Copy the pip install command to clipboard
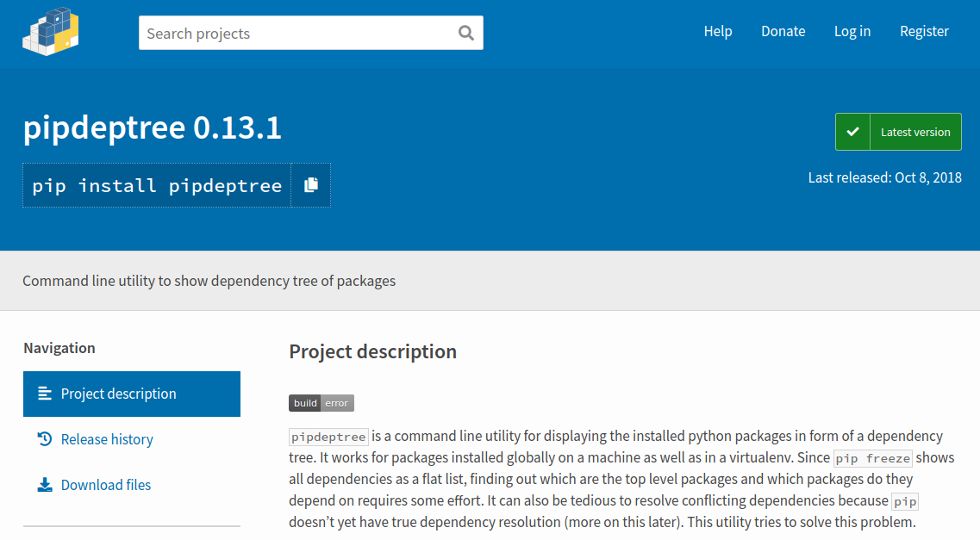 [x=311, y=185]
